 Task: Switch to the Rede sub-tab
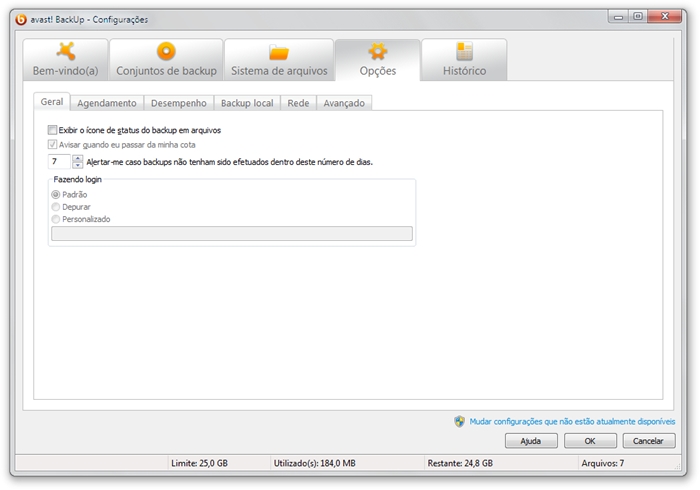pos(298,103)
